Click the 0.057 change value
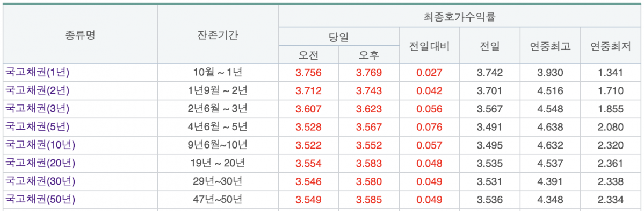 pos(429,145)
